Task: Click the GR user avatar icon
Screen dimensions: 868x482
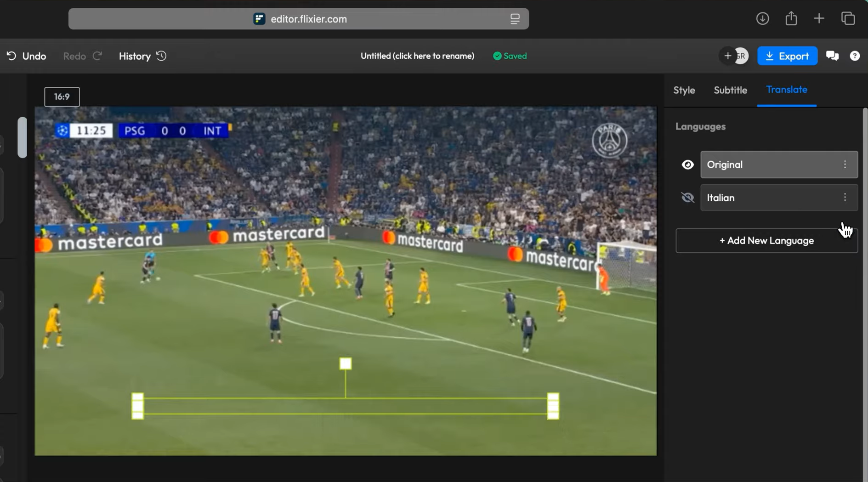Action: 741,56
